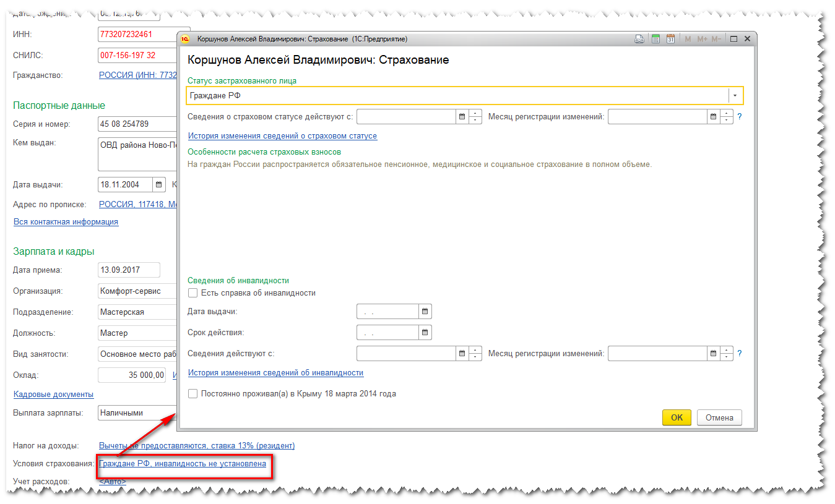The image size is (835, 504).
Task: Open the calculator from the title bar
Action: 655,39
